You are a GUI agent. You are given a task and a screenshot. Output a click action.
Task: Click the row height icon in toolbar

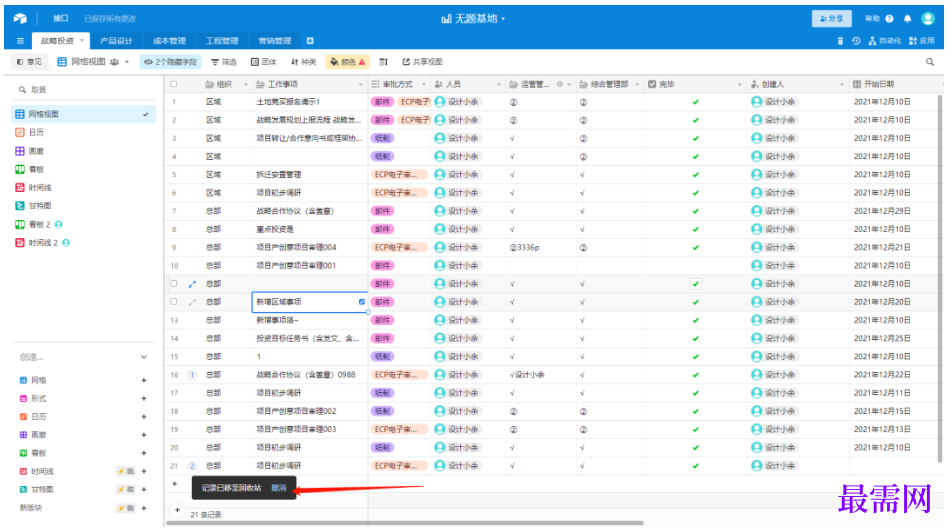pos(383,62)
